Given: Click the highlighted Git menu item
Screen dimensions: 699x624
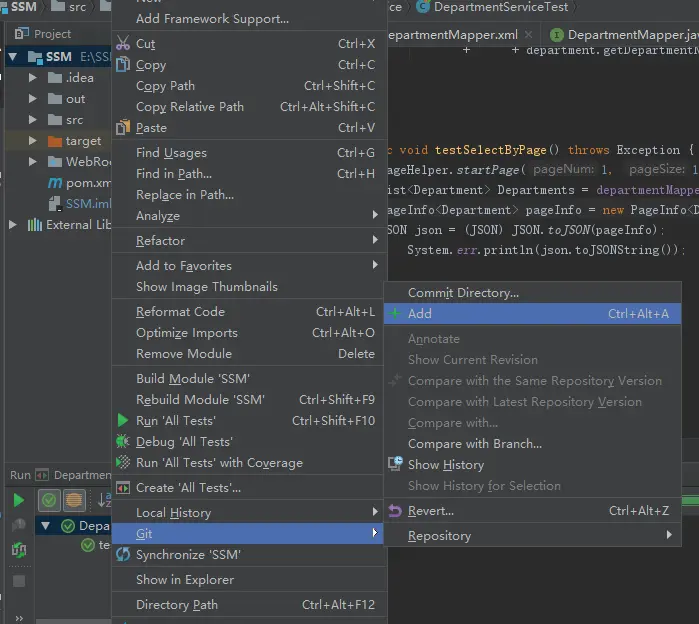Looking at the screenshot, I should pyautogui.click(x=247, y=534).
